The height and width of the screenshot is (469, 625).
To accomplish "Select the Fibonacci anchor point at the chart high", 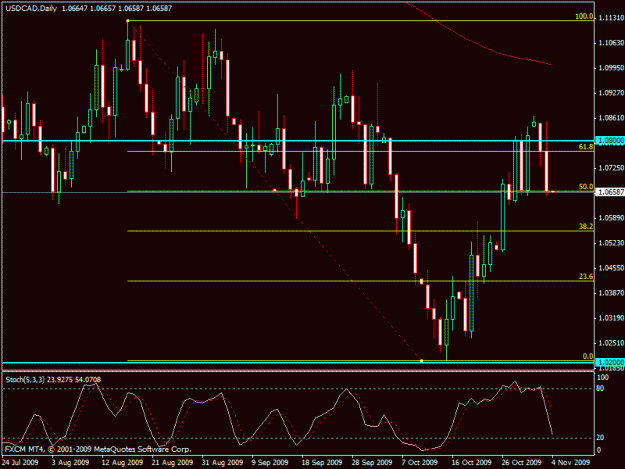I will coord(128,20).
